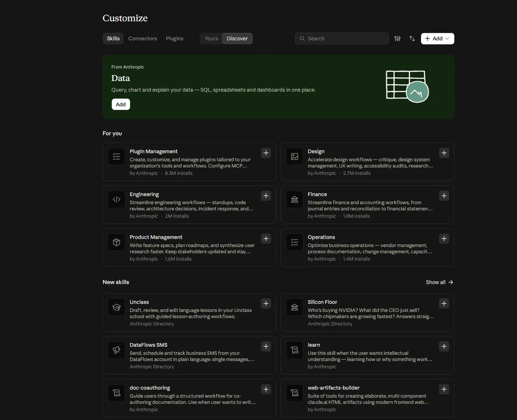Click 'Anthropic Directory' under Unclass
Image resolution: width=517 pixels, height=420 pixels.
click(x=152, y=324)
